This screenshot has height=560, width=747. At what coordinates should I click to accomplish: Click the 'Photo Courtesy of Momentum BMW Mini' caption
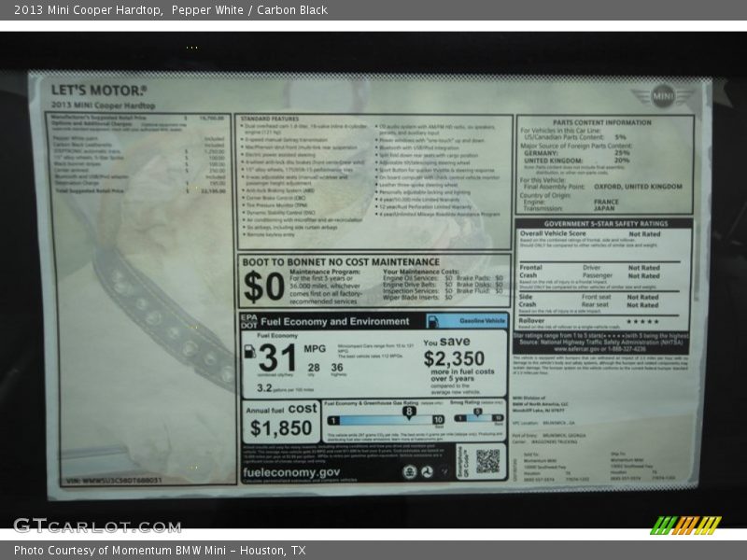coord(160,551)
